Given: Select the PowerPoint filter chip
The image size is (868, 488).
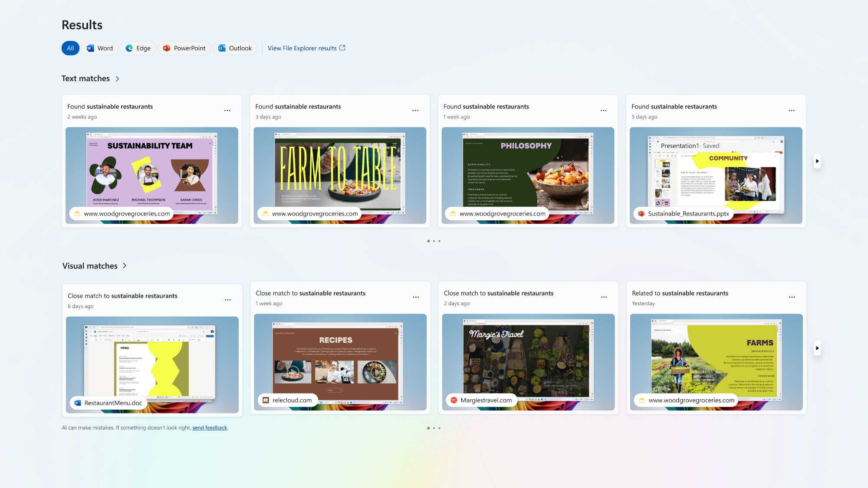Looking at the screenshot, I should pyautogui.click(x=184, y=48).
